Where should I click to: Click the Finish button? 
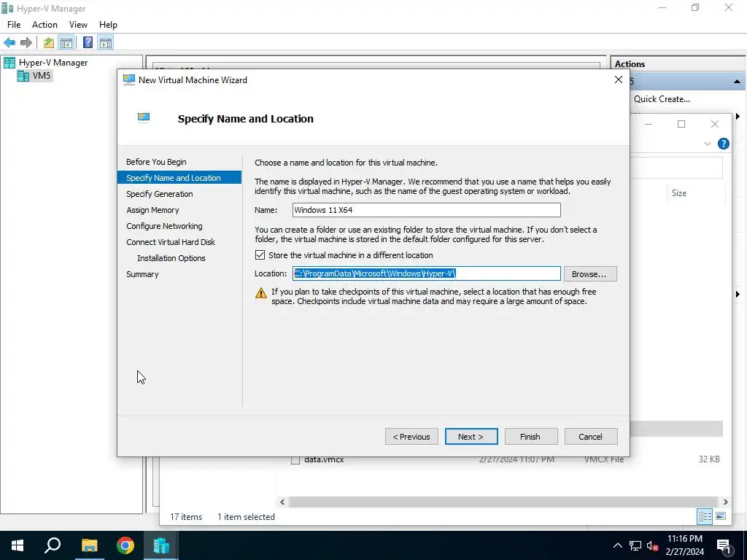tap(531, 437)
